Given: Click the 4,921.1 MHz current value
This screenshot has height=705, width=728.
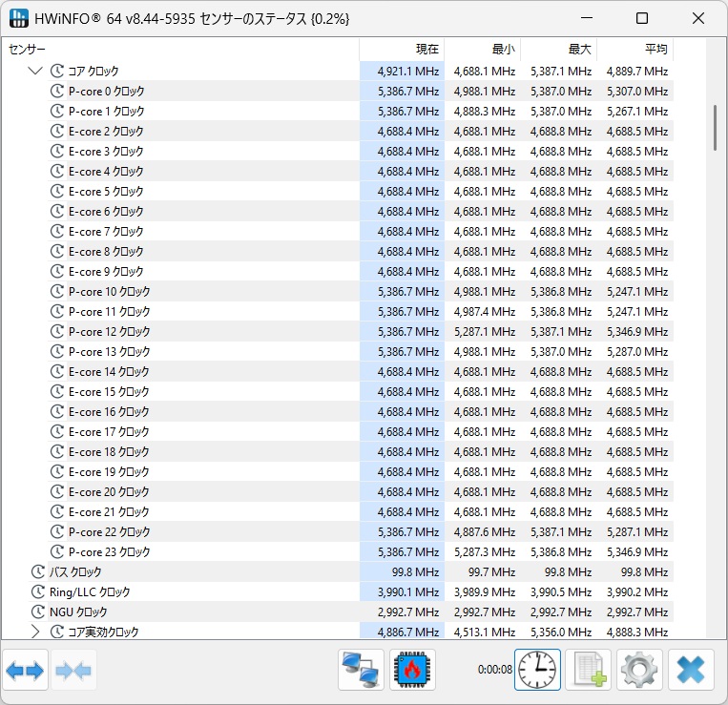Looking at the screenshot, I should tap(408, 71).
